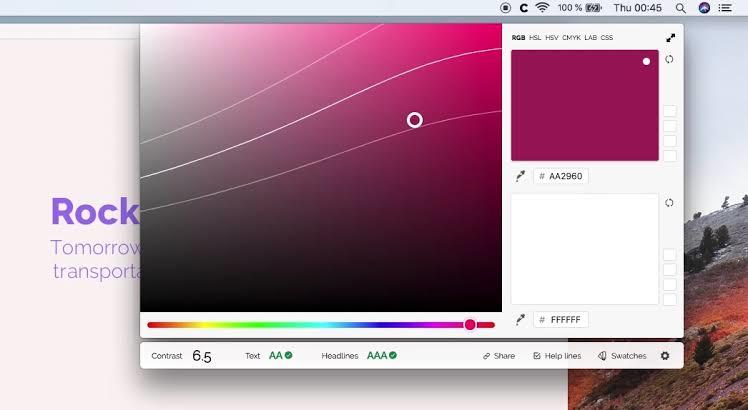Click the hue slider handle
This screenshot has width=748, height=410.
(x=470, y=325)
